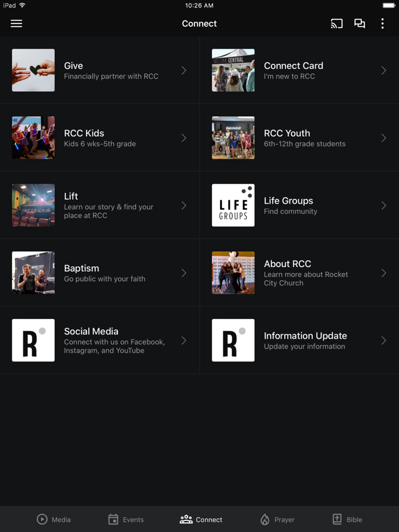399x532 pixels.
Task: Open the Life Groups title link
Action: click(x=288, y=200)
